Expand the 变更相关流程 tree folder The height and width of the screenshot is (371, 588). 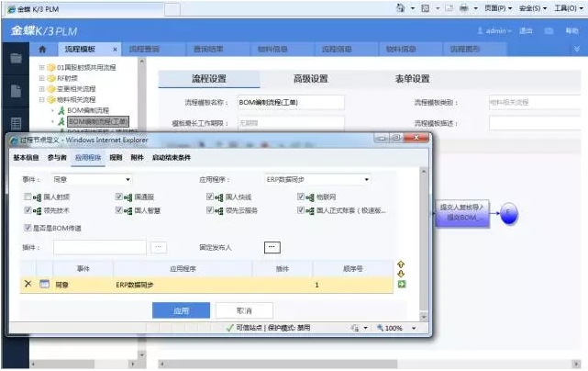tap(41, 89)
